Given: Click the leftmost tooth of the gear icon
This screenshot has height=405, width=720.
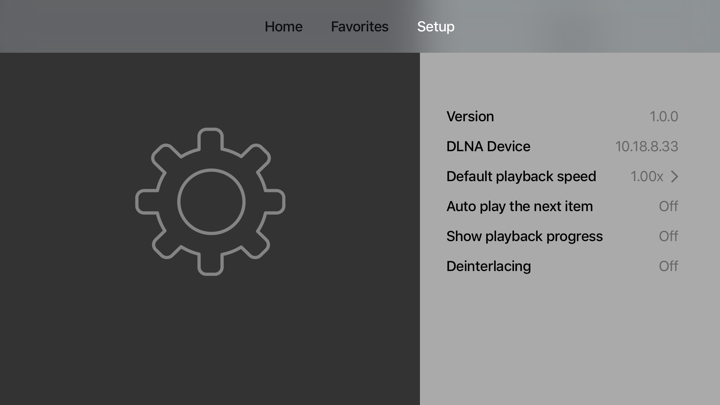Looking at the screenshot, I should [x=147, y=202].
